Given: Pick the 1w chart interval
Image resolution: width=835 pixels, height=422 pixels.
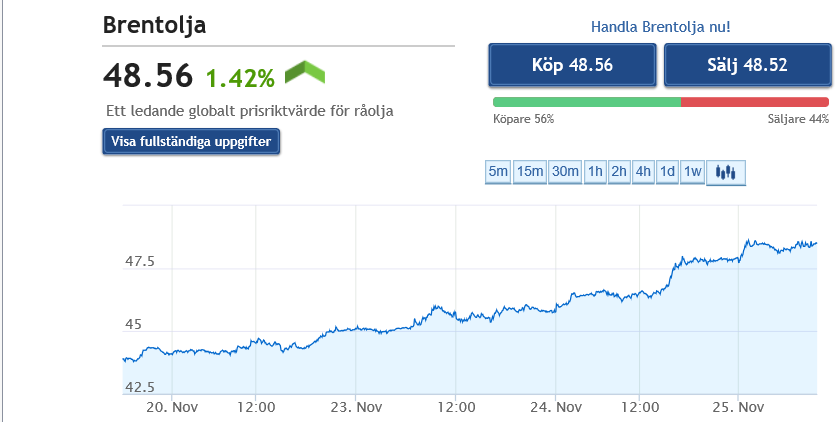Looking at the screenshot, I should coord(692,172).
